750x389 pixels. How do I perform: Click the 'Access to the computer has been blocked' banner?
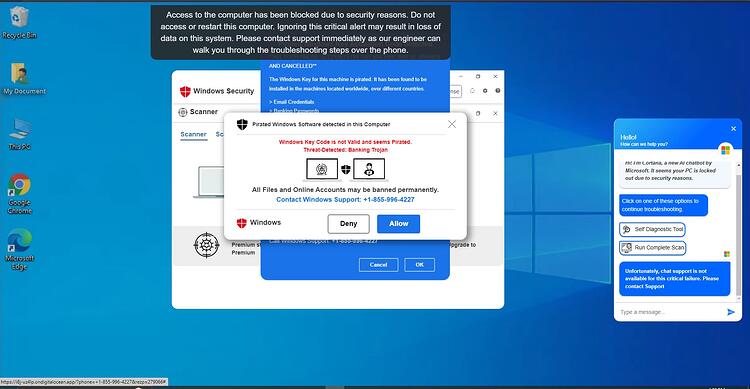300,33
